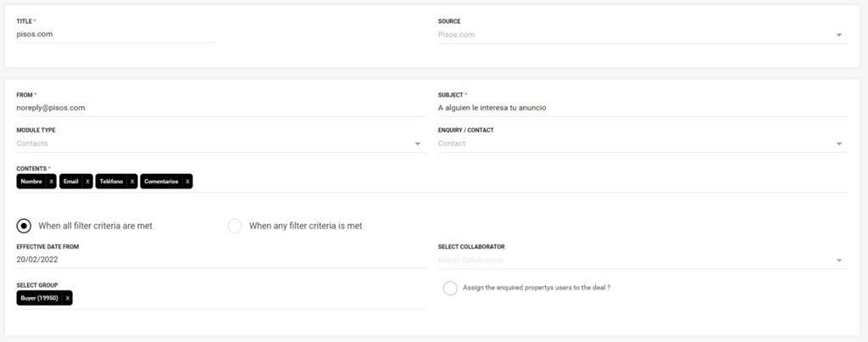Remove the Buyer (19950) group tag
The image size is (868, 342).
point(67,298)
